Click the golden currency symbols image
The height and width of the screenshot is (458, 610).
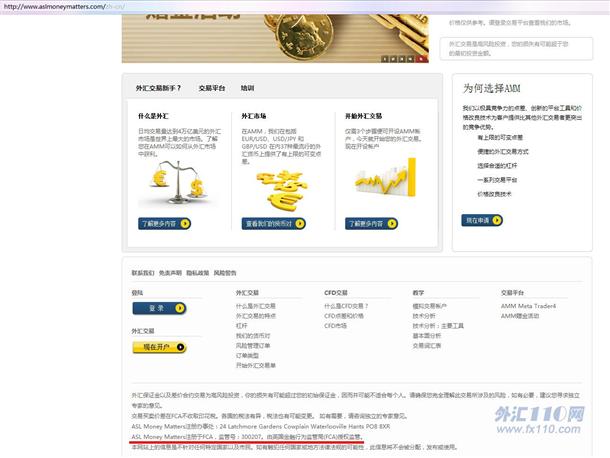[281, 189]
